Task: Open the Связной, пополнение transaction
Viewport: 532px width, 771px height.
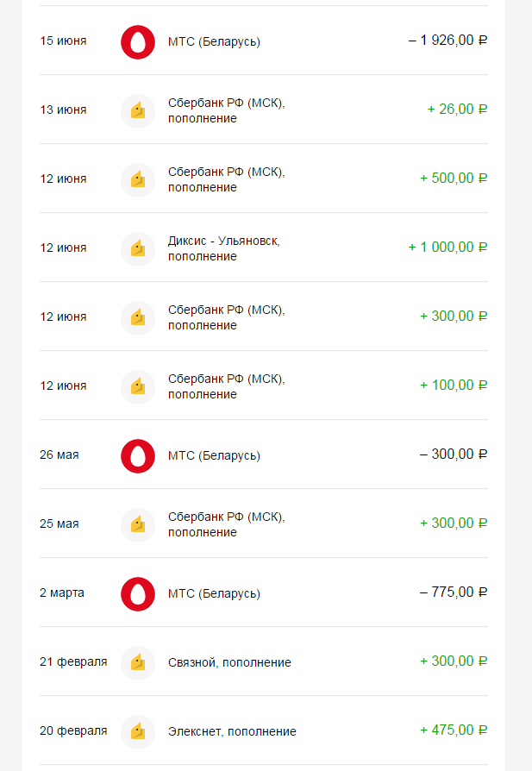Action: (x=229, y=662)
